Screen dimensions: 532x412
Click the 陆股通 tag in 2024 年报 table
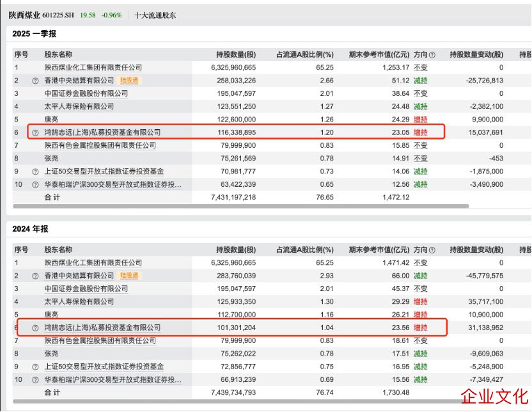coord(129,276)
